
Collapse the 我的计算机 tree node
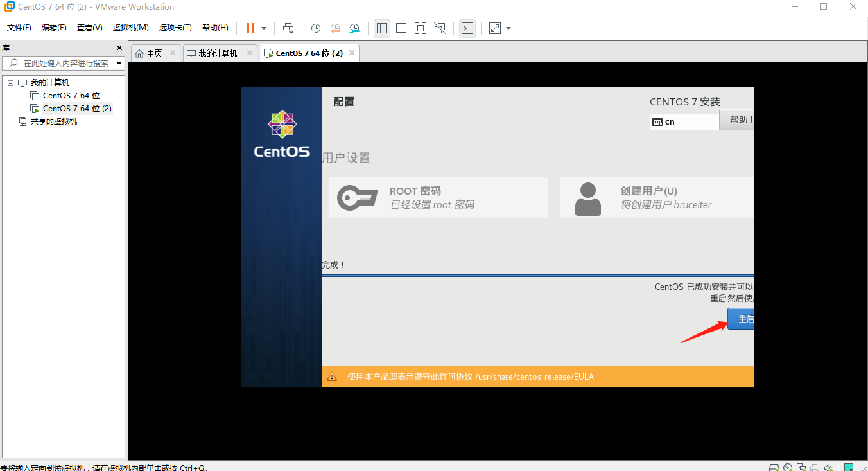pos(10,83)
